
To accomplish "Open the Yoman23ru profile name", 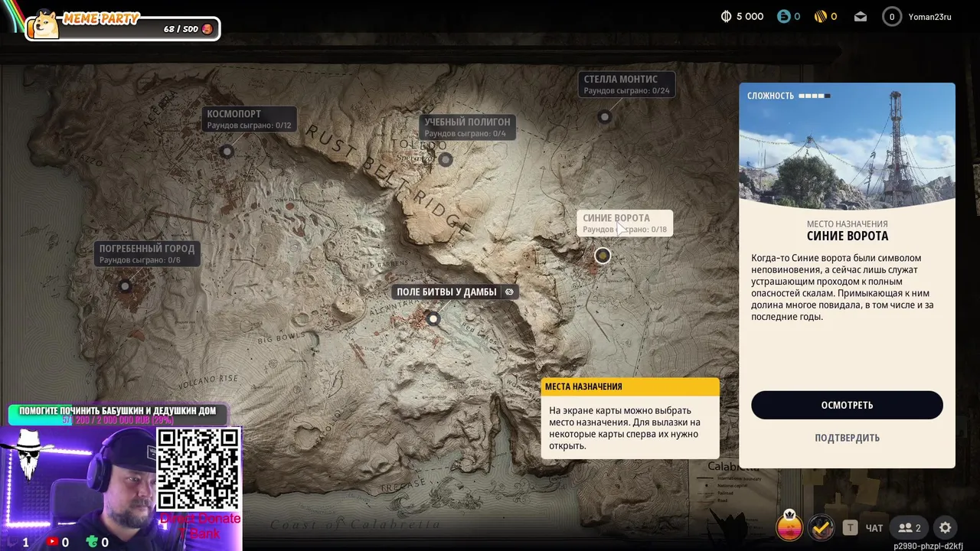I will 929,16.
